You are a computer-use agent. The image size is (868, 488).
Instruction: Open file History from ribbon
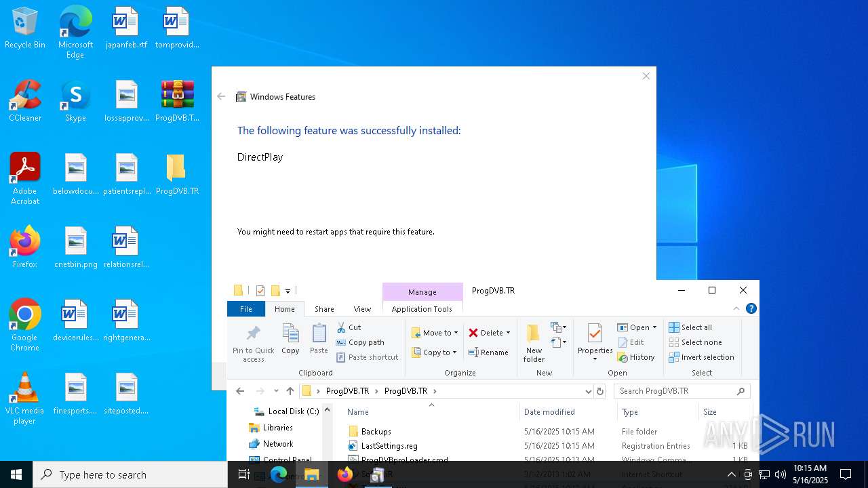pyautogui.click(x=636, y=357)
